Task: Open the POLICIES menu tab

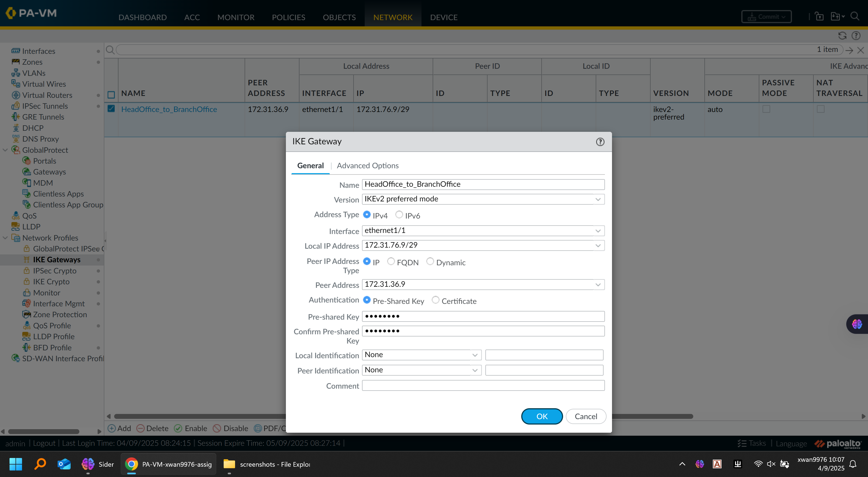Action: [288, 17]
